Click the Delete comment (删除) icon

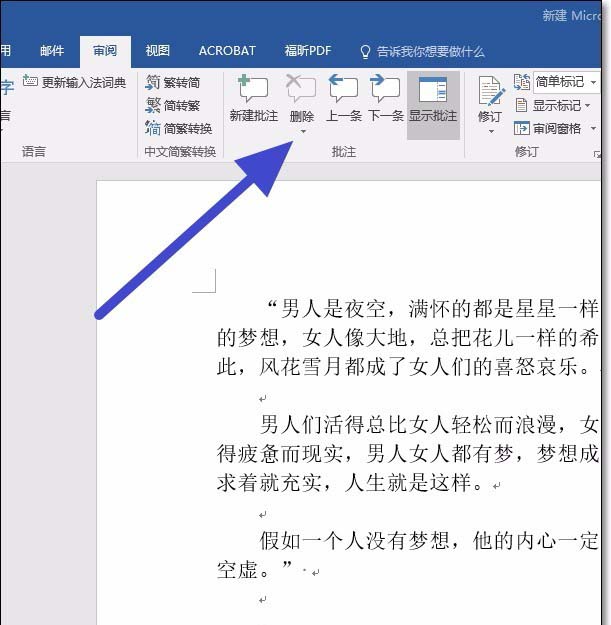[x=301, y=89]
